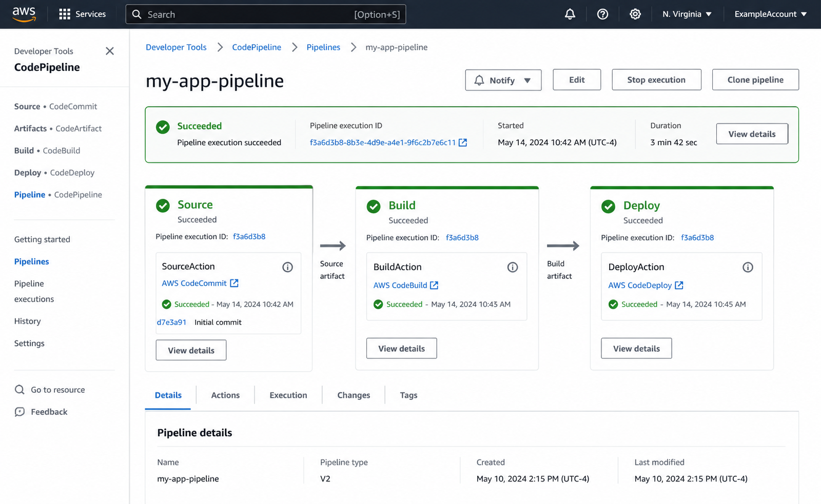Open the ExampleAccount dropdown
Screen dimensions: 821x504
point(771,14)
